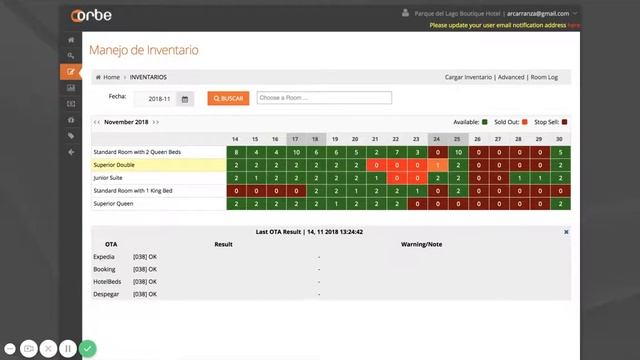
Task: Click the Home breadcrumb link
Action: 111,77
